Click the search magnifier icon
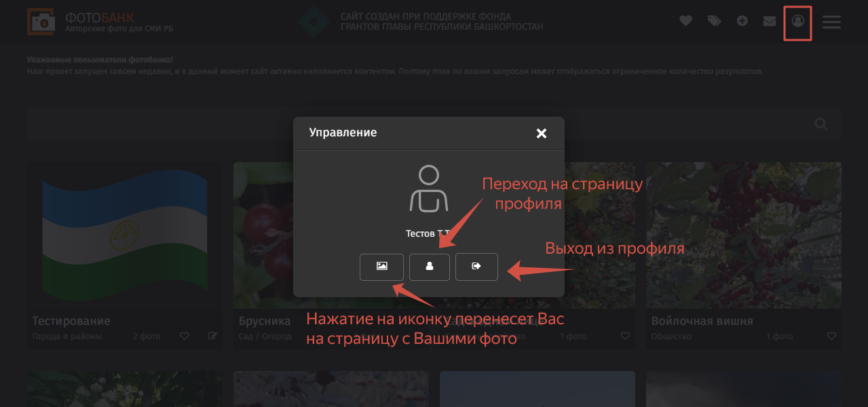 tap(820, 124)
